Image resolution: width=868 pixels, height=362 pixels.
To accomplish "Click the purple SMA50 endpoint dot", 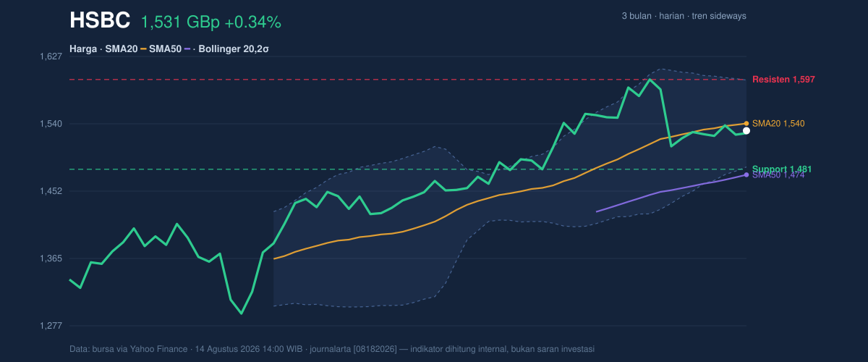I will [746, 174].
